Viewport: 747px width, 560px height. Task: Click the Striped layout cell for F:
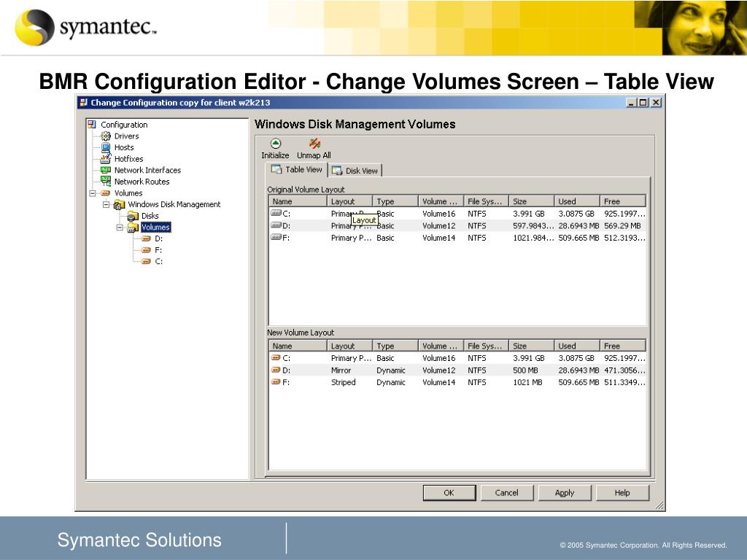point(343,382)
